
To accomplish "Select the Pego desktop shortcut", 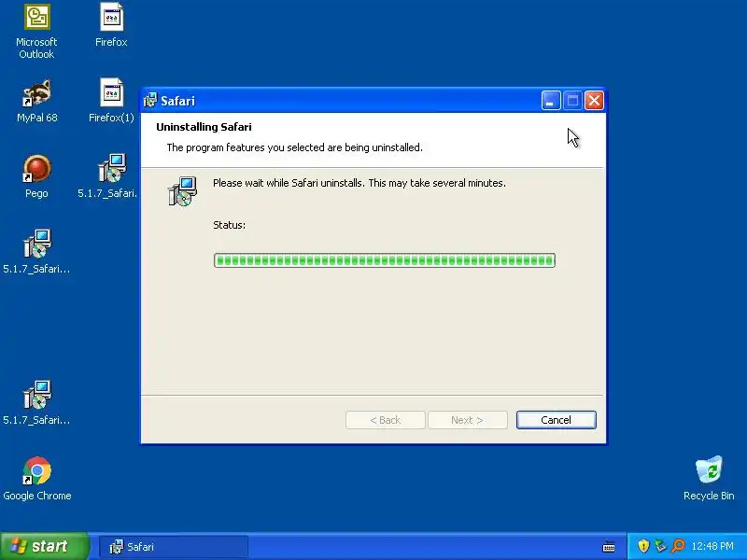I will point(36,176).
